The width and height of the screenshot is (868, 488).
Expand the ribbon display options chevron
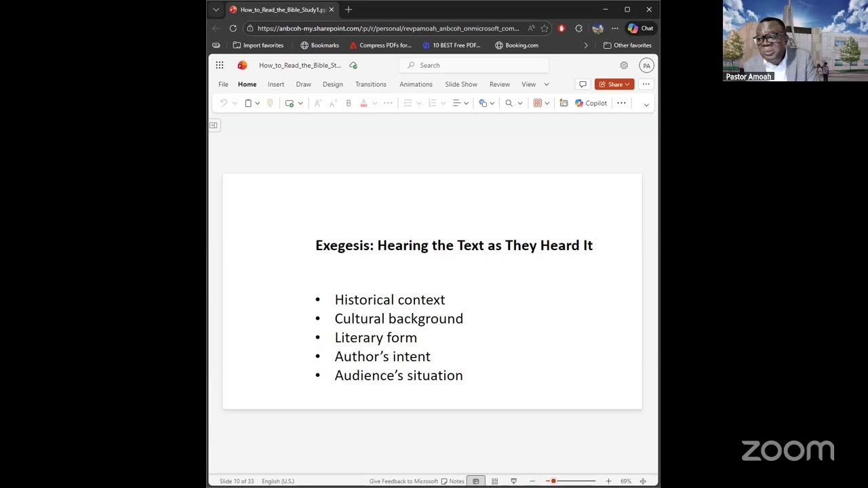pyautogui.click(x=646, y=104)
